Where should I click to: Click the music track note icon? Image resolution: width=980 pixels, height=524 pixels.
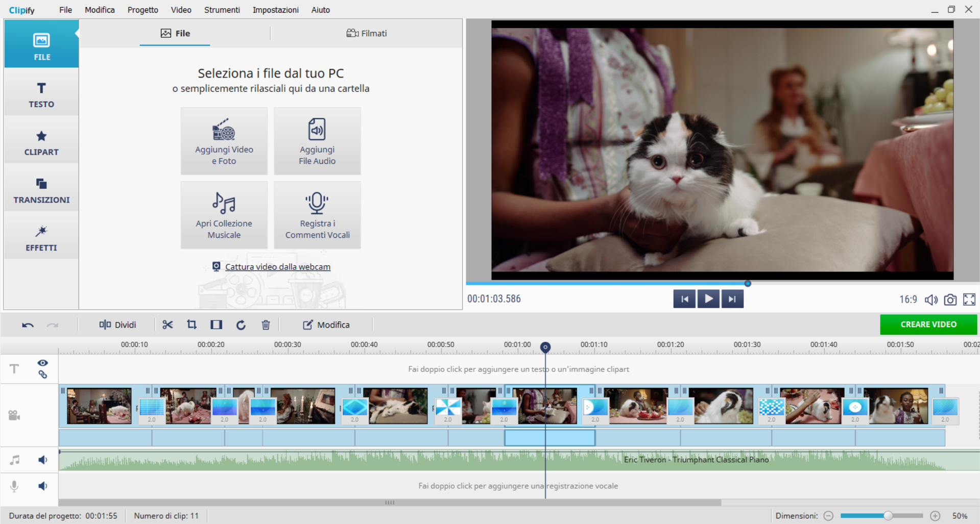click(x=14, y=460)
